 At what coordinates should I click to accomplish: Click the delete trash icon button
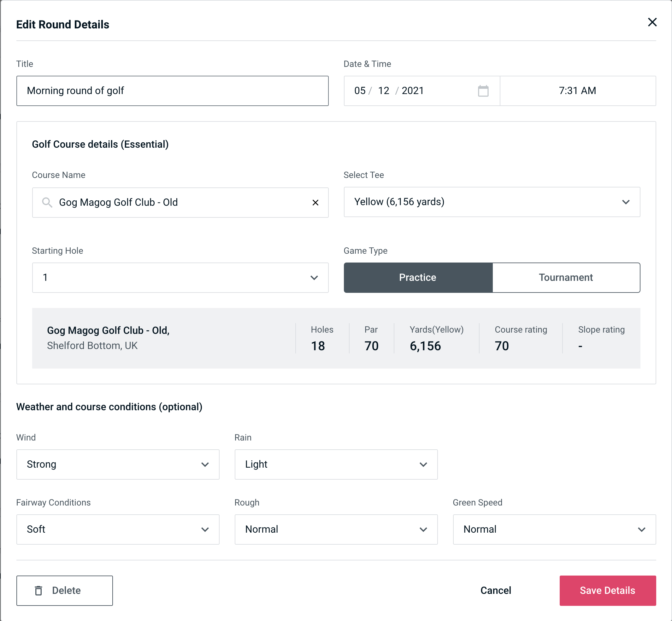click(x=40, y=591)
